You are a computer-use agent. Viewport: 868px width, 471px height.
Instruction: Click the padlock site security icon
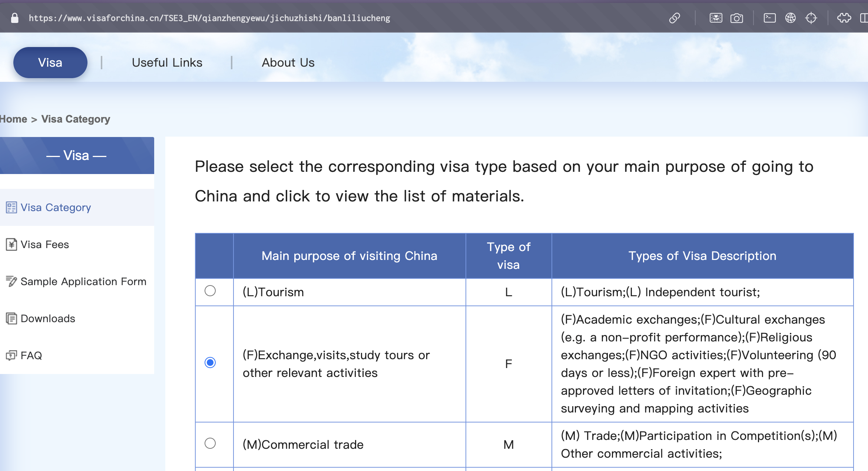pyautogui.click(x=15, y=18)
